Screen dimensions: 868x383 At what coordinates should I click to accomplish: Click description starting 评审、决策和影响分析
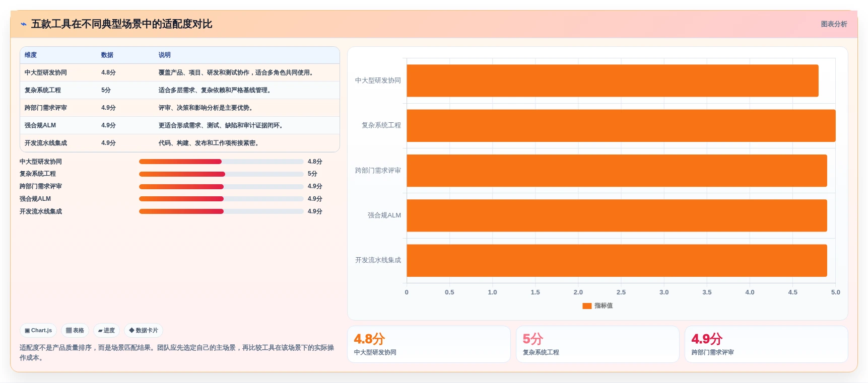[x=207, y=108]
